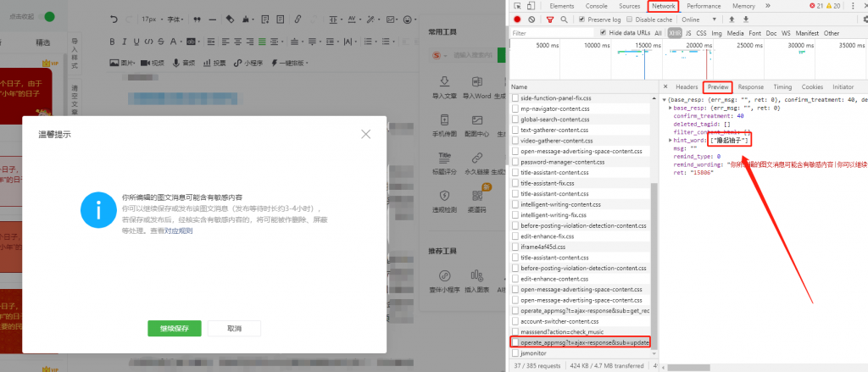Open the 对应规则 rules link in dialog
Viewport: 868px width, 372px height.
click(178, 230)
